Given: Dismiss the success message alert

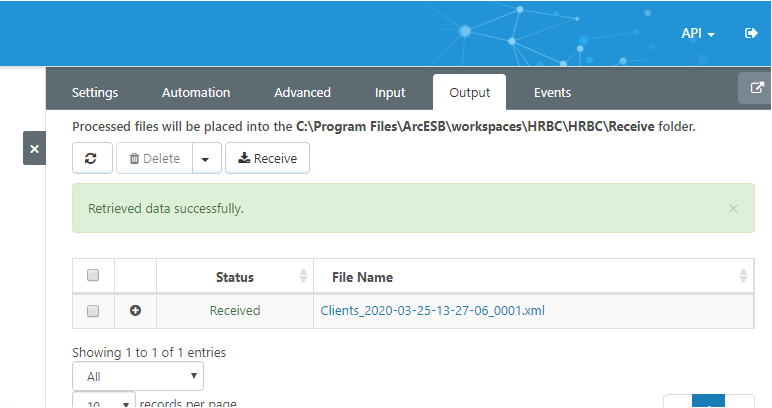Looking at the screenshot, I should (x=733, y=209).
